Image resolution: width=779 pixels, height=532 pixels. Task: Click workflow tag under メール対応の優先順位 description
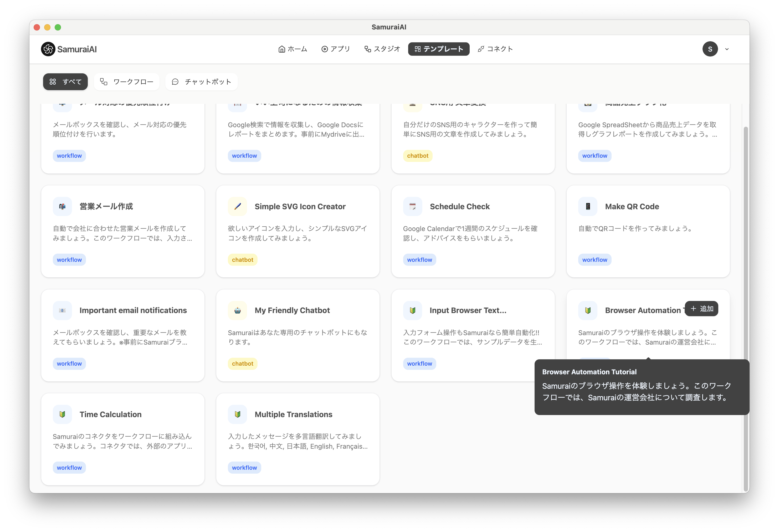click(x=69, y=156)
